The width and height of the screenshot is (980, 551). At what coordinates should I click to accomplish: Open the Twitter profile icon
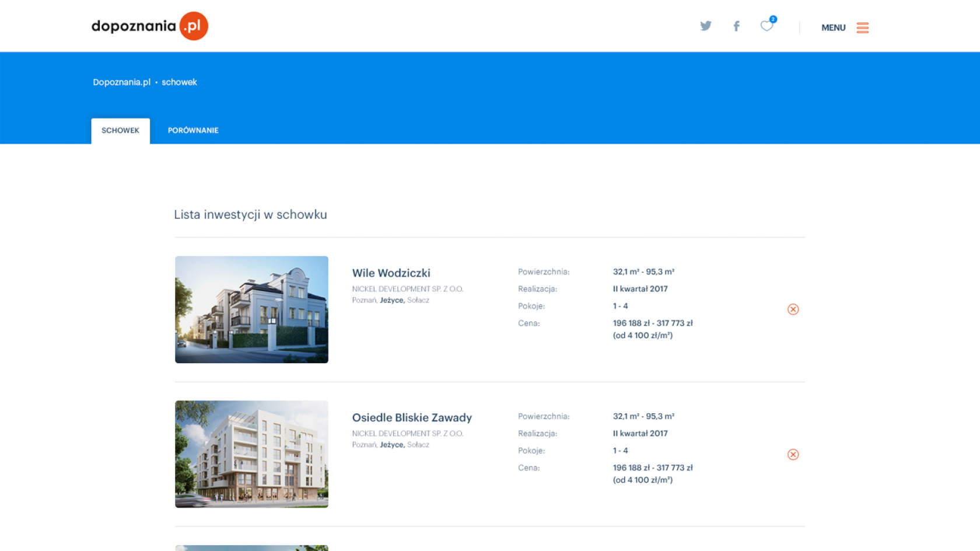click(x=706, y=26)
